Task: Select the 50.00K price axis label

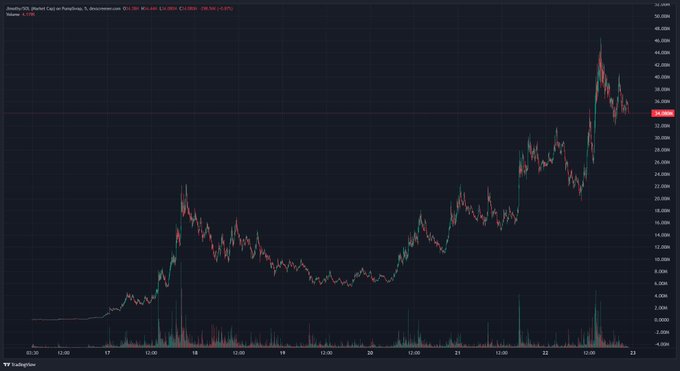Action: pos(662,16)
